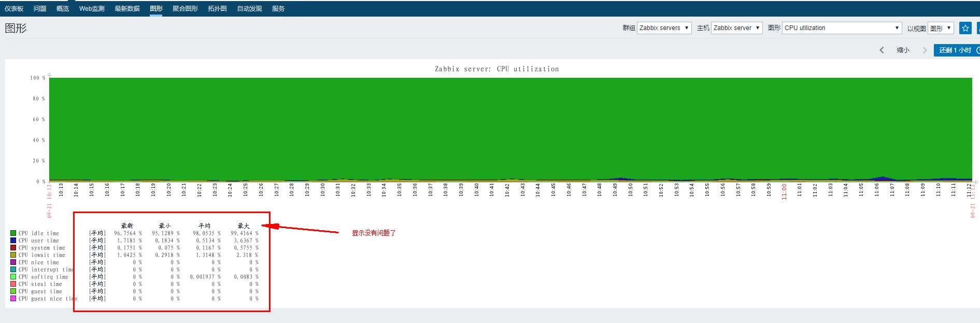Open the 主机 Zabbix server dropdown

tap(736, 28)
